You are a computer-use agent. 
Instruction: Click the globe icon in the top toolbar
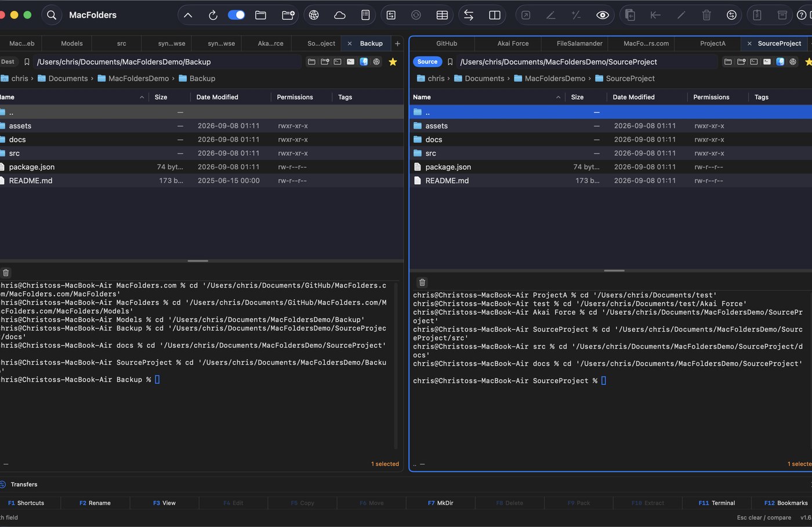314,15
